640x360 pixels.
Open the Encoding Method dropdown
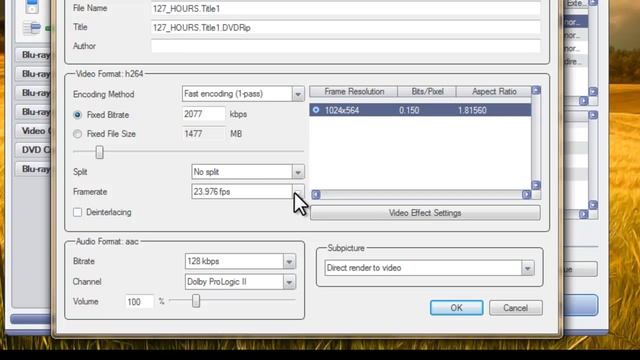point(298,94)
